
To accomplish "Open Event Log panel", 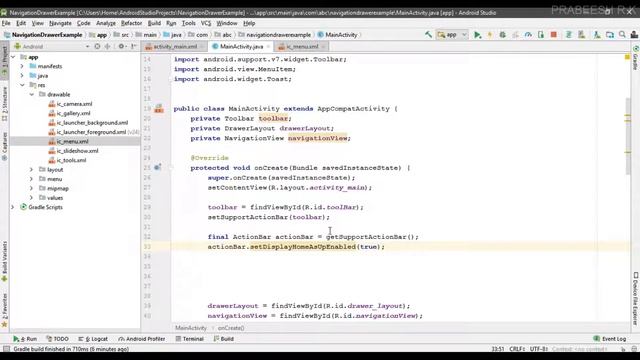I will tap(610, 339).
